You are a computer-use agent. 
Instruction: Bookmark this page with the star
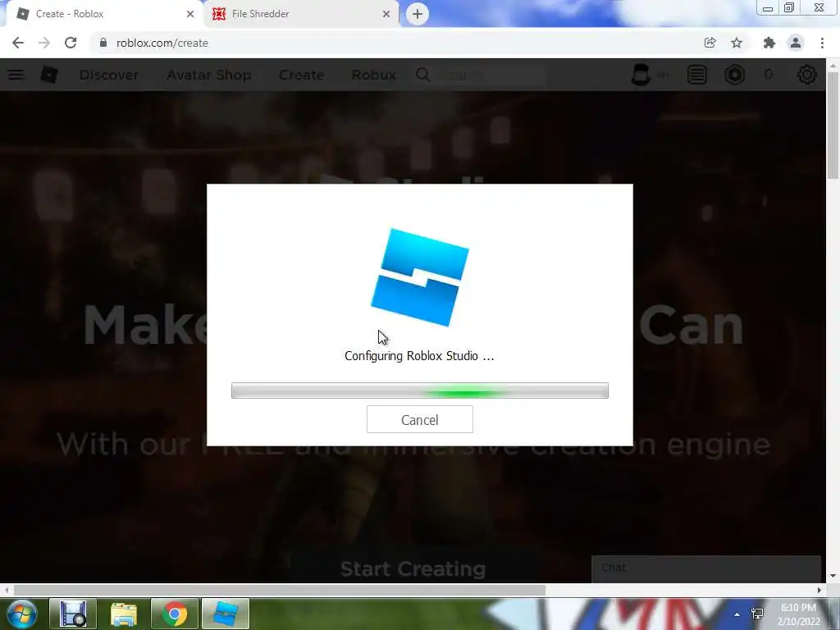(x=737, y=43)
